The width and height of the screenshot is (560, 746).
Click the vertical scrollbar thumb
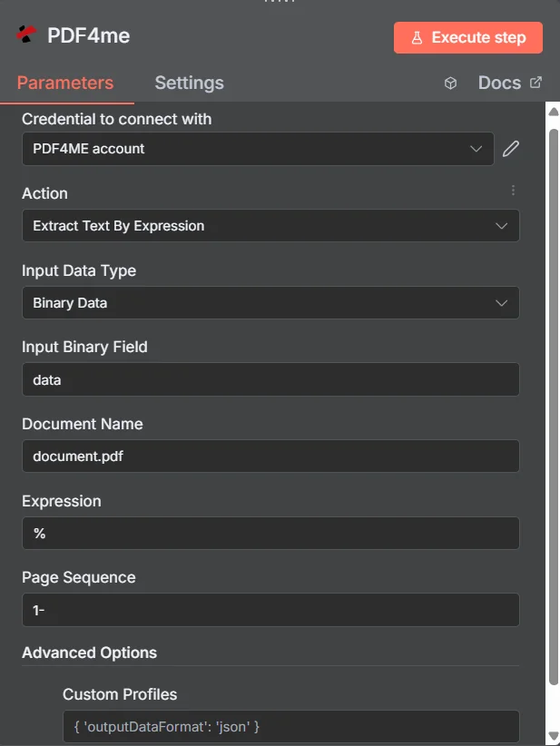tap(554, 407)
